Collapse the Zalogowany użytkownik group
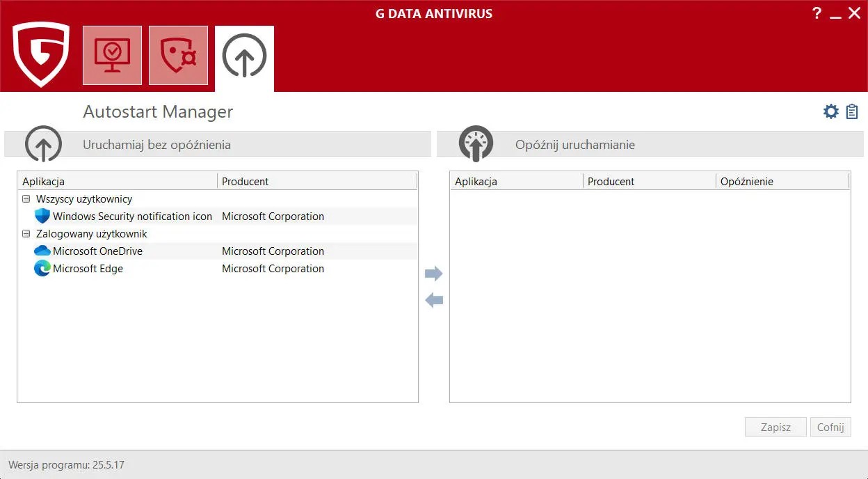The height and width of the screenshot is (479, 868). click(x=26, y=234)
